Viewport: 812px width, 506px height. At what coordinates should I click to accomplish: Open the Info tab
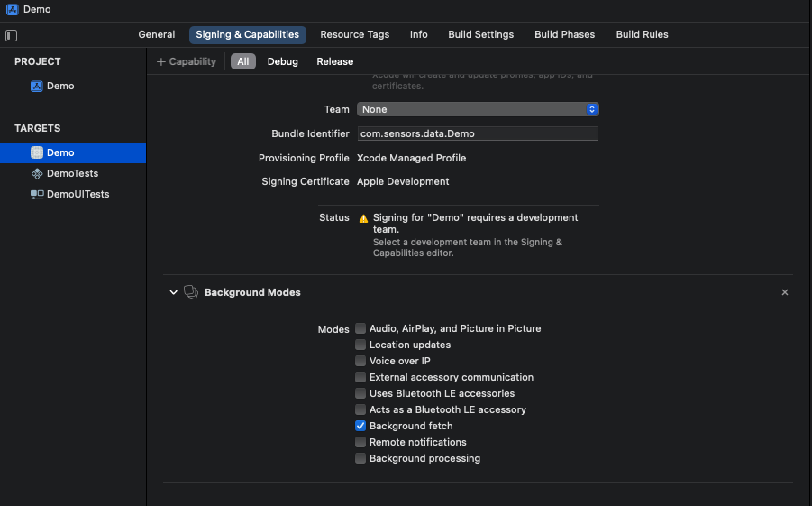point(419,35)
